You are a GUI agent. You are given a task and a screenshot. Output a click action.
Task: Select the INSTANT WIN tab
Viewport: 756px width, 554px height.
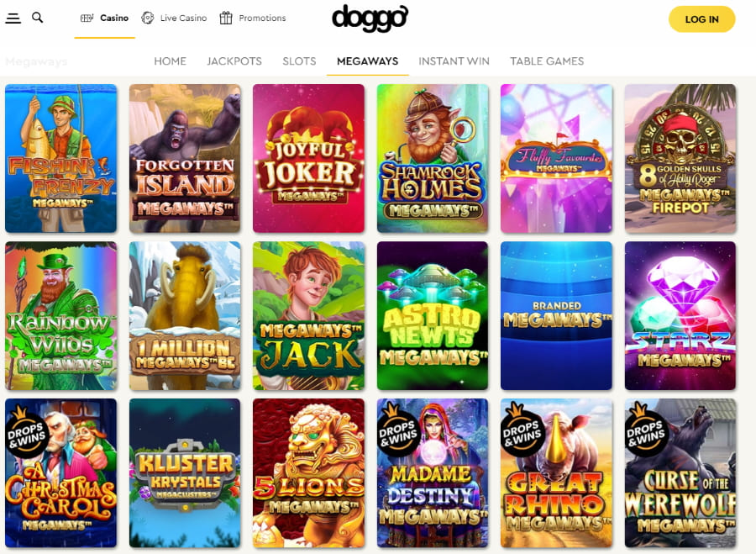[454, 61]
